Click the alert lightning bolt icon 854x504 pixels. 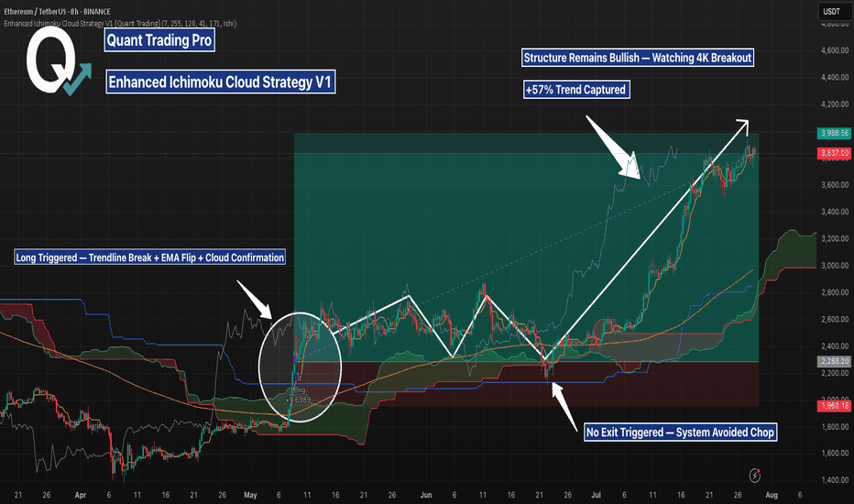[x=755, y=475]
